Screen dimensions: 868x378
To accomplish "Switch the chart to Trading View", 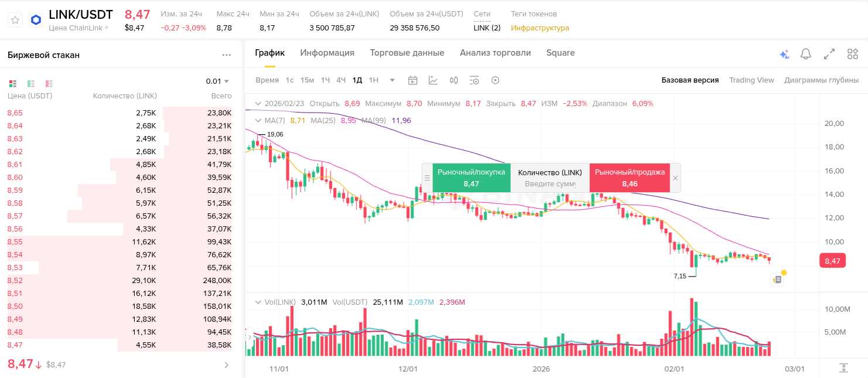I will point(751,80).
